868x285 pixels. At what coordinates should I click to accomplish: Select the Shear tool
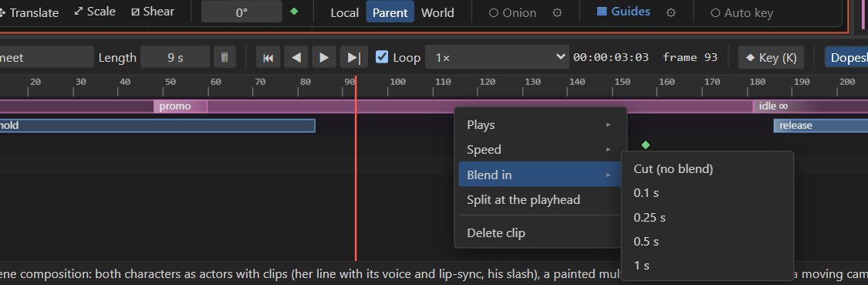tap(153, 12)
